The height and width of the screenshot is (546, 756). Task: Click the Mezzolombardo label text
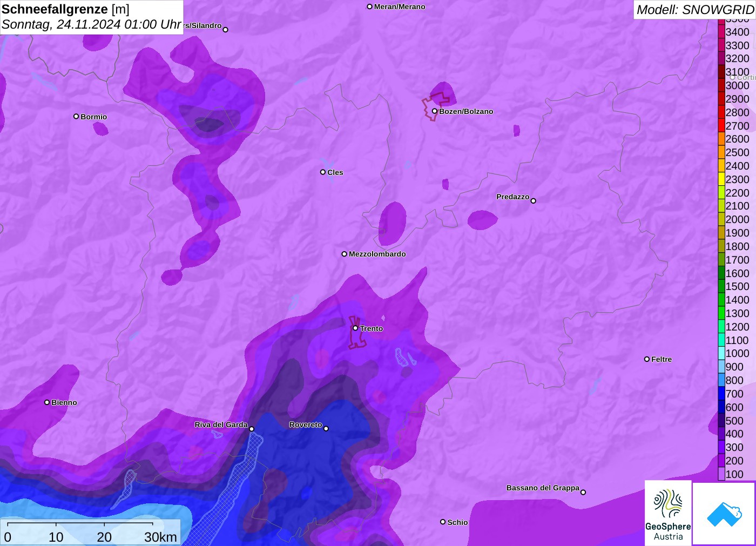377,254
